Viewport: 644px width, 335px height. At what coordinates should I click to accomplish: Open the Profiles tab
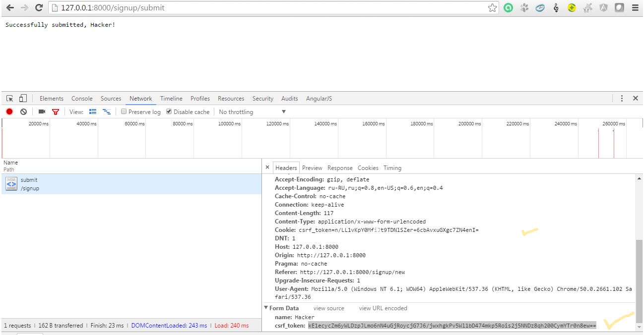pyautogui.click(x=200, y=98)
